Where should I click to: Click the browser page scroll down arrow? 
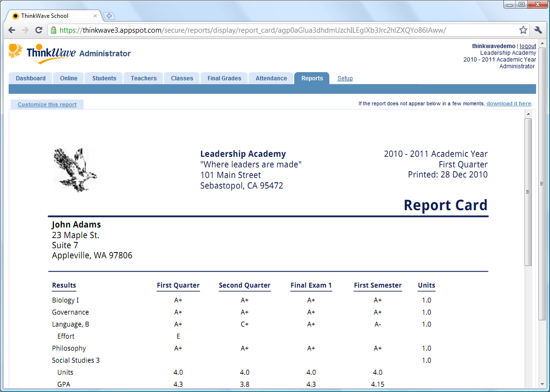pyautogui.click(x=542, y=384)
